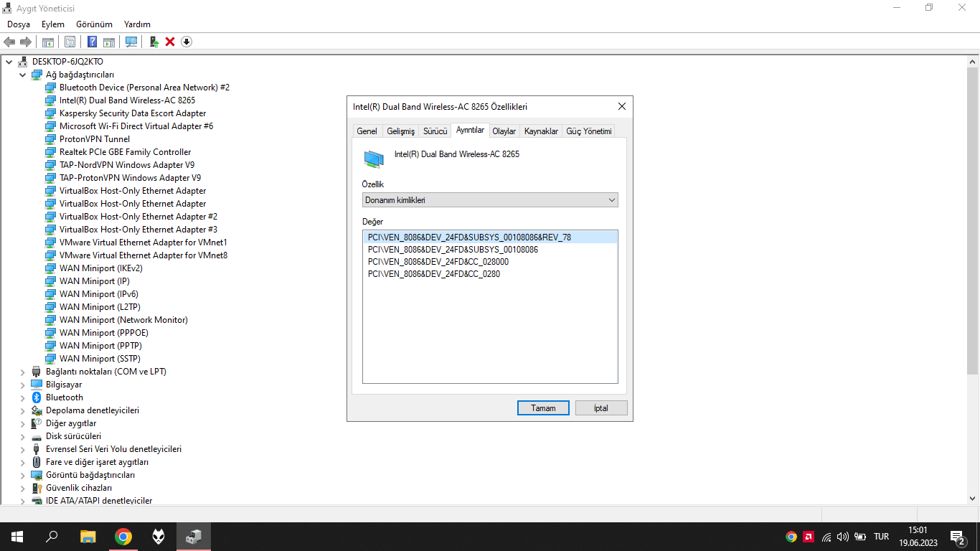Open the taskbar search magnifier
This screenshot has height=551, width=980.
(x=52, y=537)
